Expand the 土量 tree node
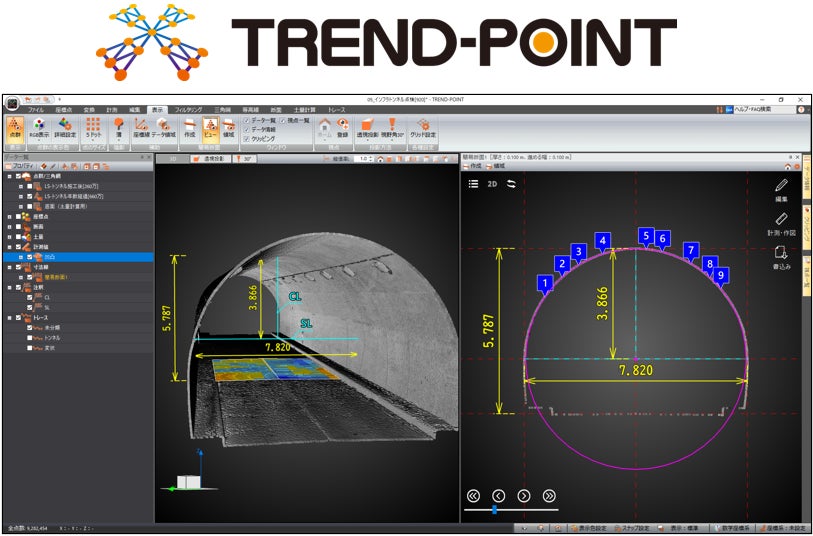Screen dimensions: 813x536 click(9, 237)
